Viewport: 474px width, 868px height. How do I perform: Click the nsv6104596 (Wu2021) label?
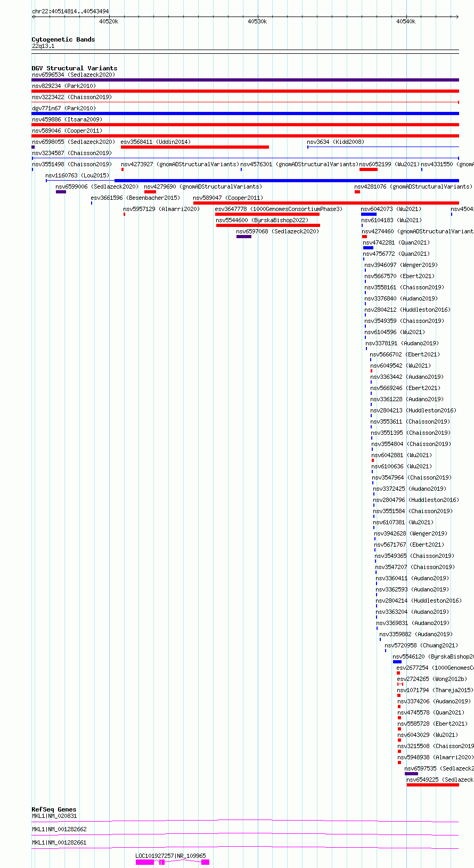(395, 332)
